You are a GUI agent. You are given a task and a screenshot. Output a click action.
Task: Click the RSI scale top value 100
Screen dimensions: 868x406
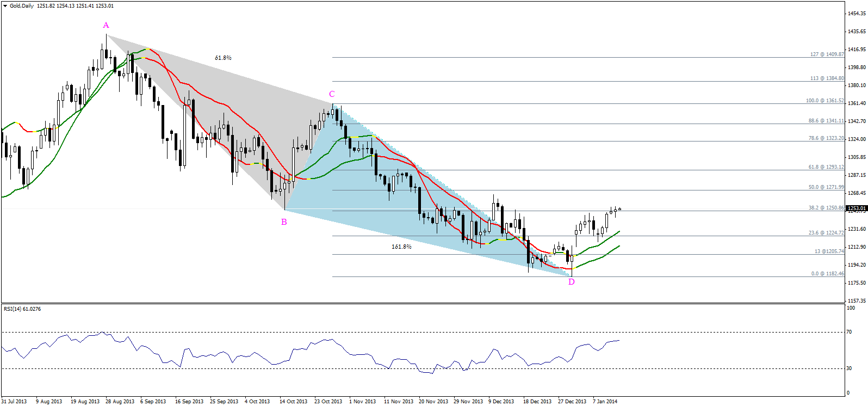coord(851,308)
